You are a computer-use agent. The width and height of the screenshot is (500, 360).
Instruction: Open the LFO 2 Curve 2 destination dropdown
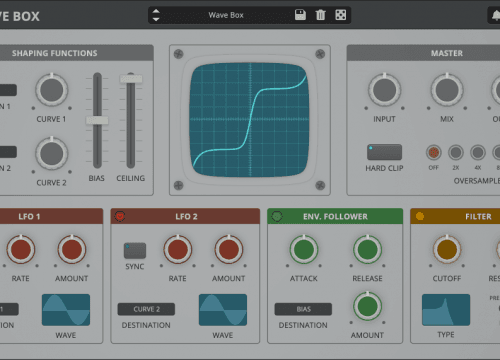click(146, 309)
